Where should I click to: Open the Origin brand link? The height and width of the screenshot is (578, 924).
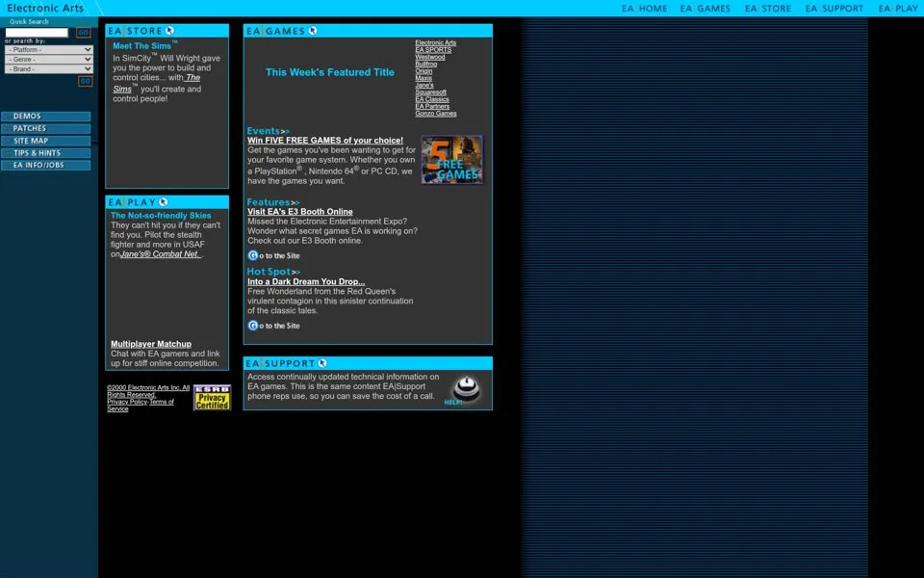(423, 70)
